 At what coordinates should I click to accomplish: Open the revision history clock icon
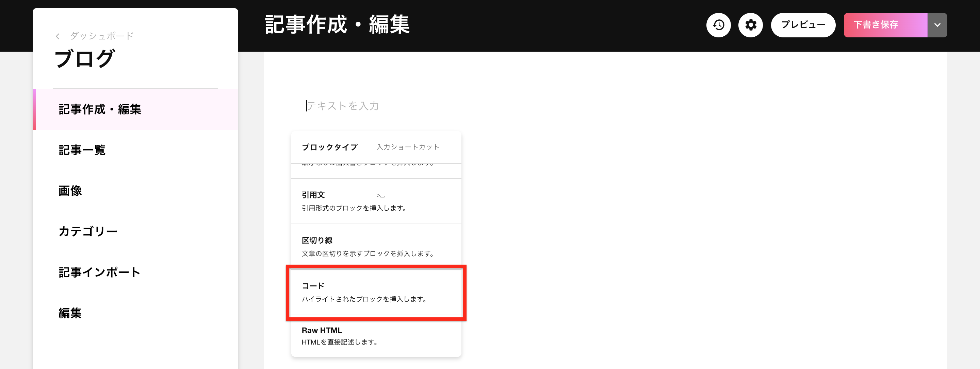pos(718,25)
